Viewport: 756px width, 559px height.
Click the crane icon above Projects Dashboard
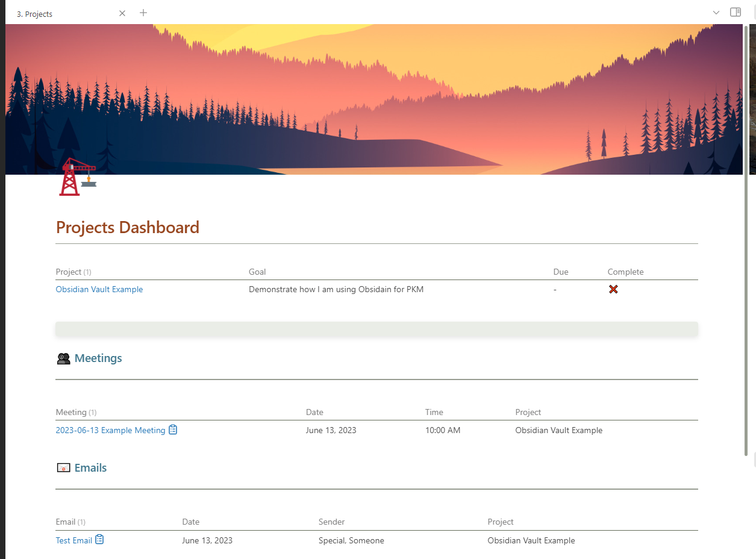[78, 176]
